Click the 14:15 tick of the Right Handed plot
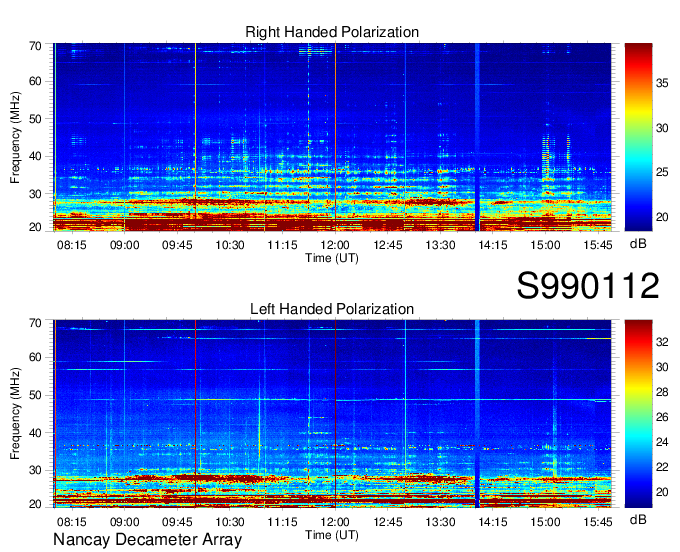Screen dimensions: 680x552 coord(493,245)
